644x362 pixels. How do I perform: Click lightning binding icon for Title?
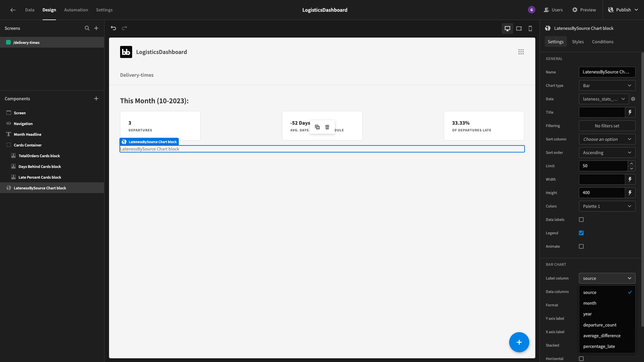pos(630,112)
